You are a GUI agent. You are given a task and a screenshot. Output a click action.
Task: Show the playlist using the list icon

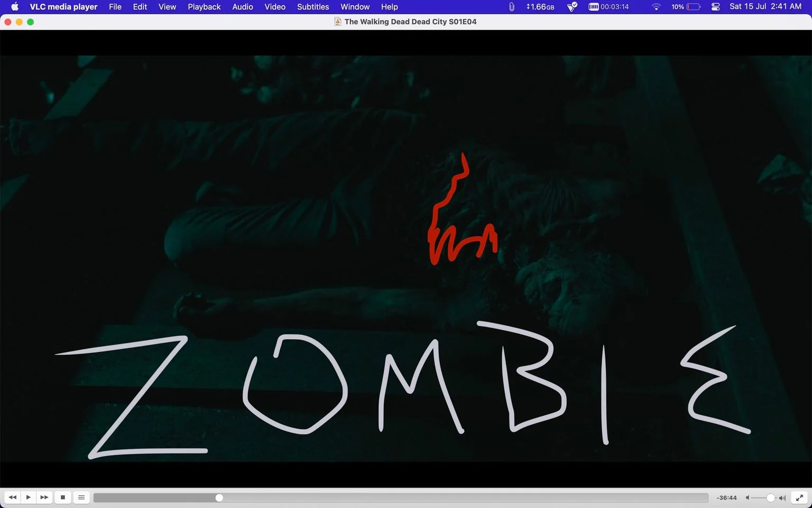tap(81, 497)
